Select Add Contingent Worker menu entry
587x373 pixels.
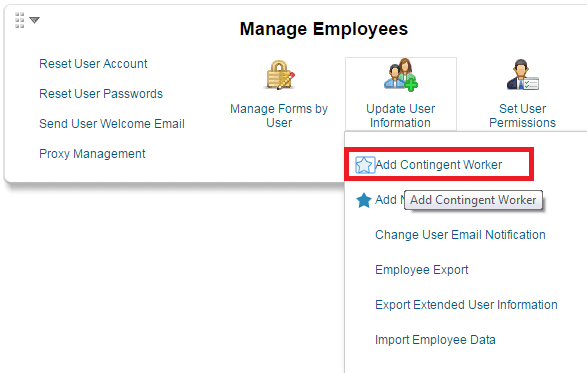pos(438,165)
